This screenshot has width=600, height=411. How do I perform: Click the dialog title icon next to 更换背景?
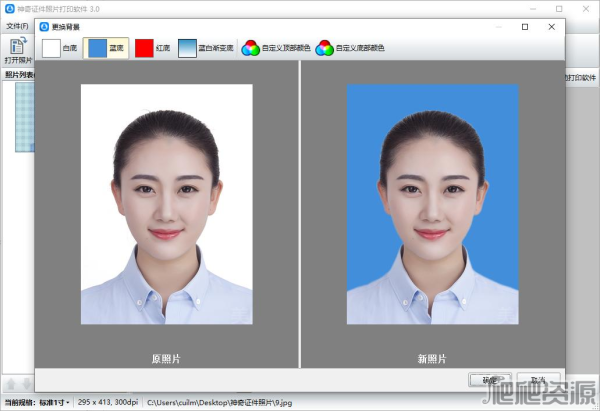tap(44, 27)
